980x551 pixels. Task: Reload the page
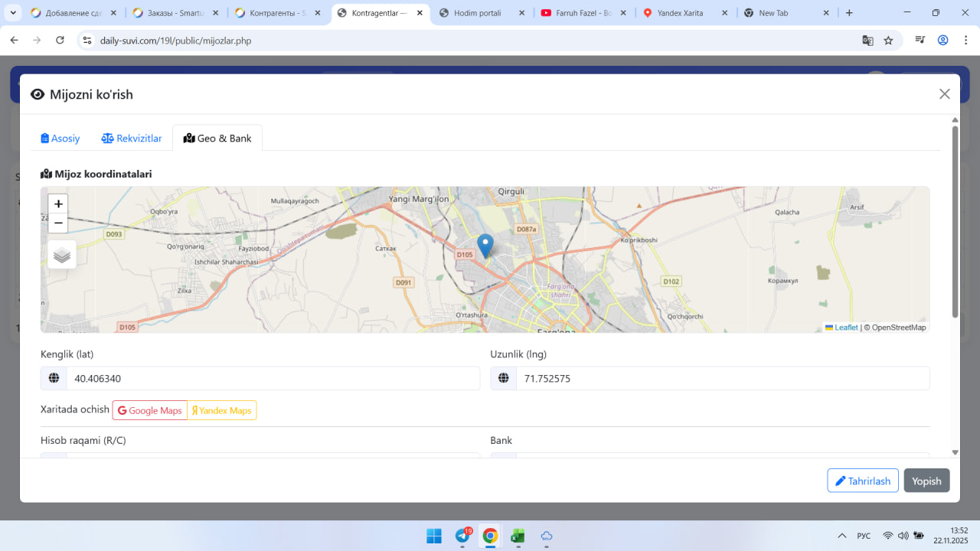[x=60, y=41]
